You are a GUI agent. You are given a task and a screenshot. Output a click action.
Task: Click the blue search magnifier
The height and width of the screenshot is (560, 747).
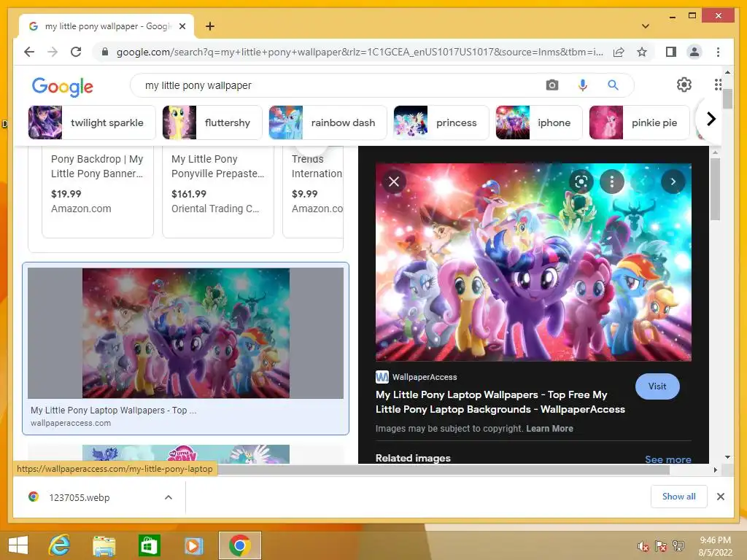tap(613, 85)
